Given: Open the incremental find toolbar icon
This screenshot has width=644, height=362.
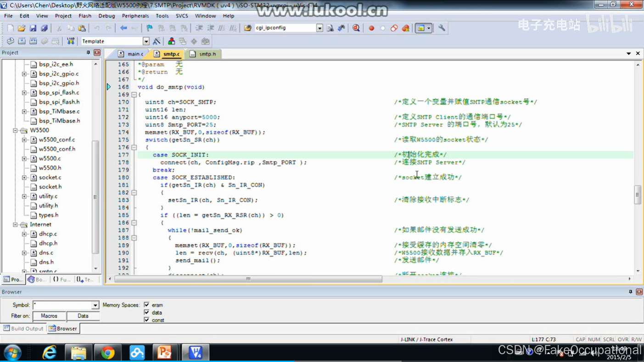Looking at the screenshot, I should 341,28.
